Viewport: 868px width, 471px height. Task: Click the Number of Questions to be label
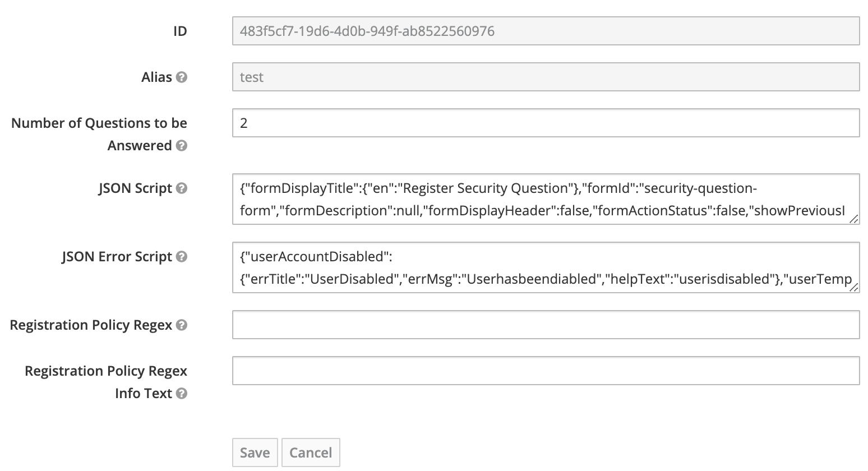pos(99,123)
